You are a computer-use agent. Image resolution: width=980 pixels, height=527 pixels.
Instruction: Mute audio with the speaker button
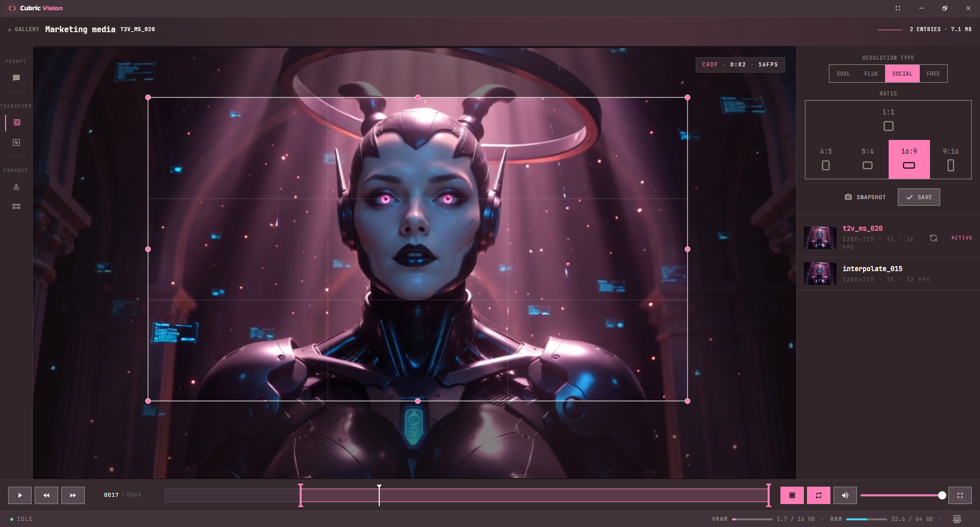[845, 495]
